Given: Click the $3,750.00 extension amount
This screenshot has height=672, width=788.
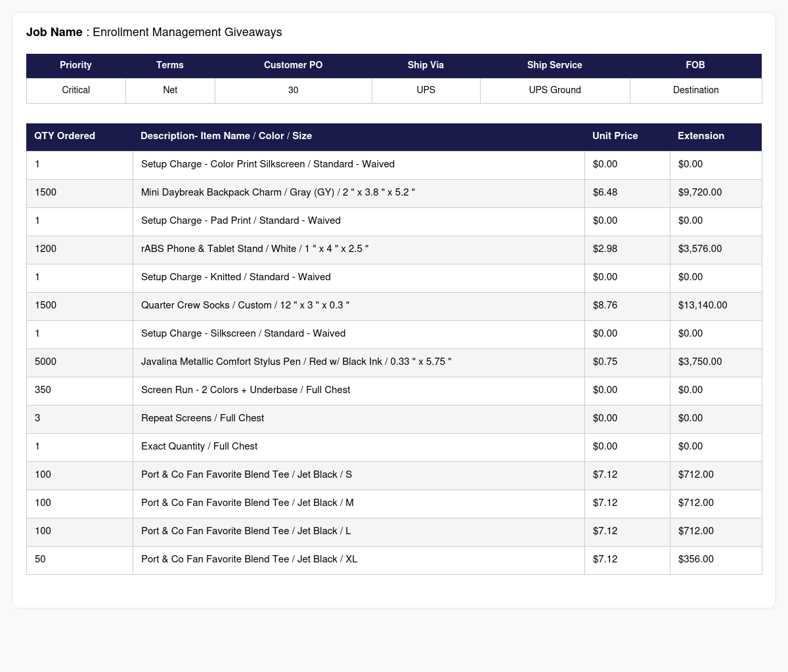Looking at the screenshot, I should pyautogui.click(x=700, y=362).
